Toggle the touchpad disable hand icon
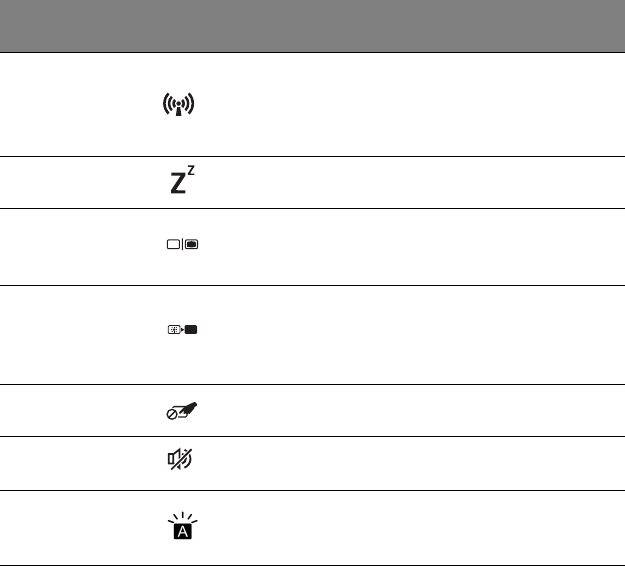Viewport: 625px width, 566px height. point(181,410)
